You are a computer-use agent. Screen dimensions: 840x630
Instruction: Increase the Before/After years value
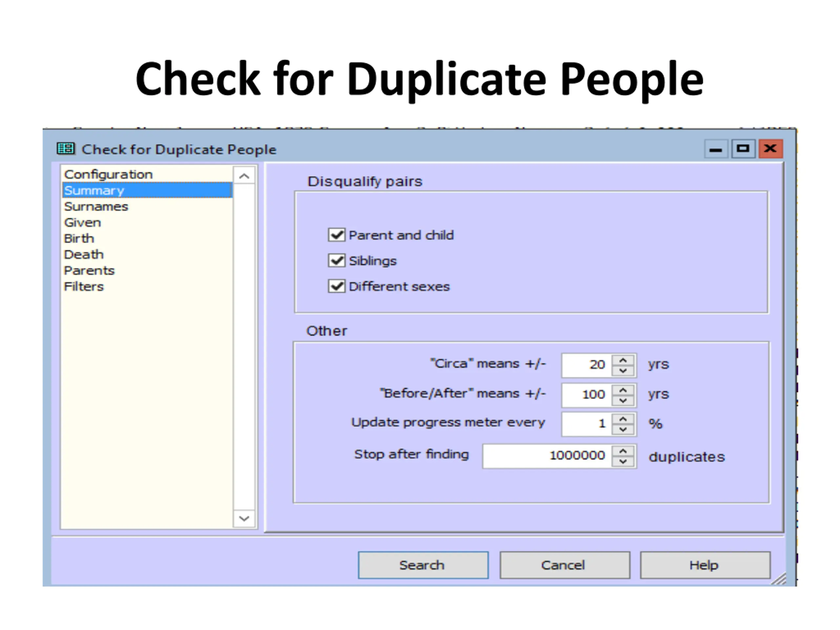pyautogui.click(x=623, y=390)
